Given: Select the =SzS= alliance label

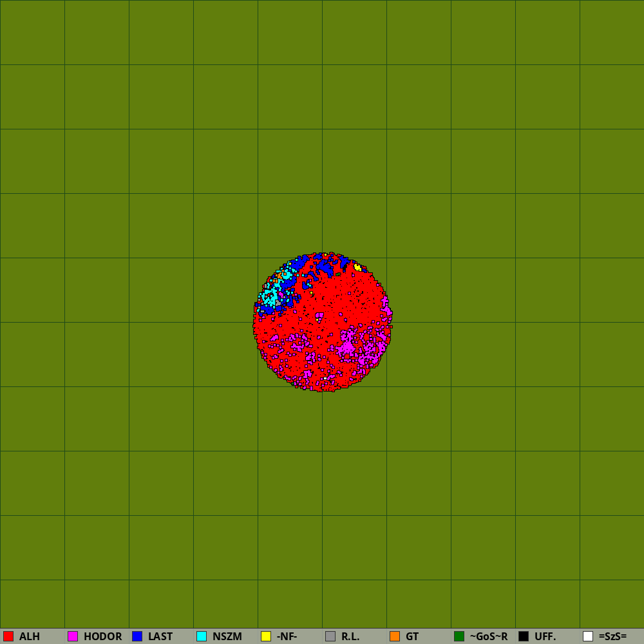Looking at the screenshot, I should tap(613, 636).
